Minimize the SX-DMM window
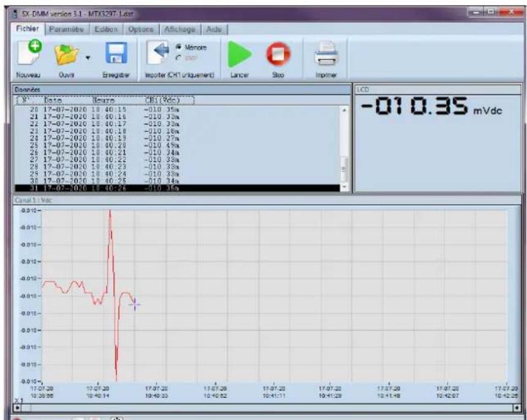The width and height of the screenshot is (527, 420). 476,13
